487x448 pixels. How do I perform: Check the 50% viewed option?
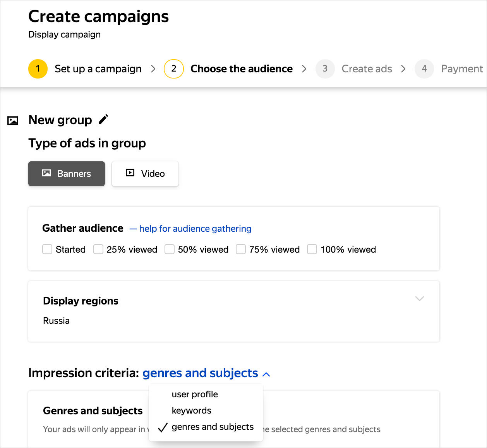click(x=170, y=250)
